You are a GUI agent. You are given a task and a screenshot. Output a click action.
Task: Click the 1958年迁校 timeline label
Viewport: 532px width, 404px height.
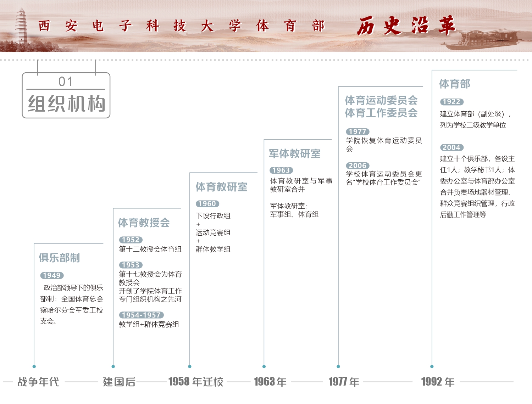196,382
